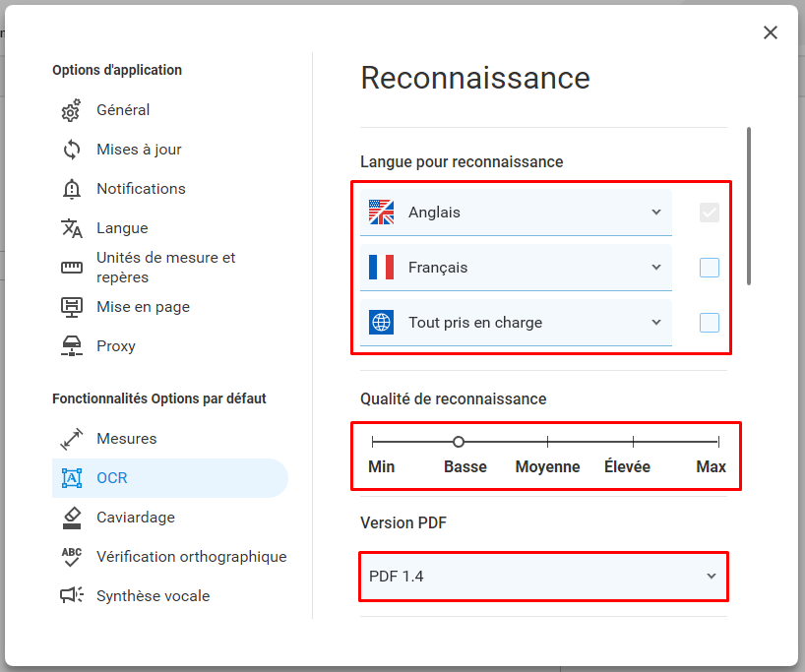Set recognition quality slider to Moyenne
The height and width of the screenshot is (672, 805).
(x=547, y=442)
